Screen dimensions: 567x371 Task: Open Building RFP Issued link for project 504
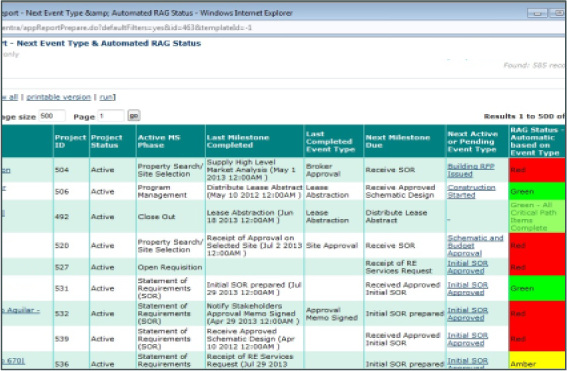(x=470, y=170)
